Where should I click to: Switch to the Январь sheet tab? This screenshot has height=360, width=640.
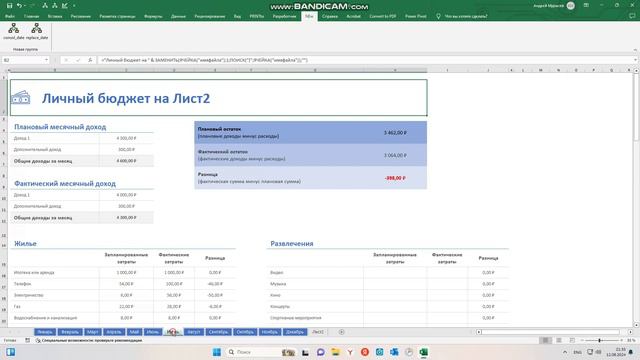coord(45,332)
